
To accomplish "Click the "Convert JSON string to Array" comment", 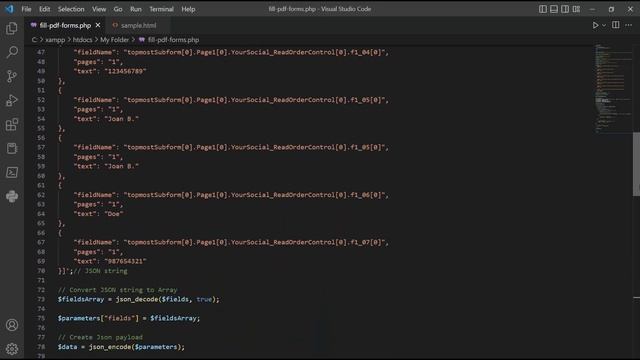I will click(x=118, y=290).
